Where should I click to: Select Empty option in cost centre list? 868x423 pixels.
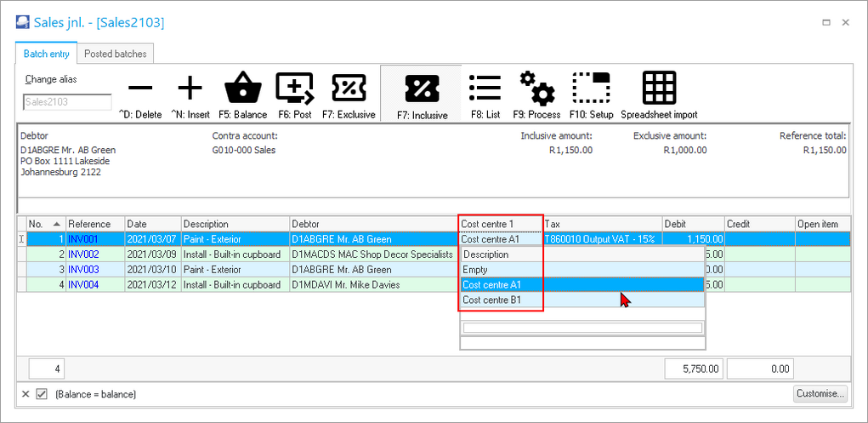pyautogui.click(x=475, y=270)
